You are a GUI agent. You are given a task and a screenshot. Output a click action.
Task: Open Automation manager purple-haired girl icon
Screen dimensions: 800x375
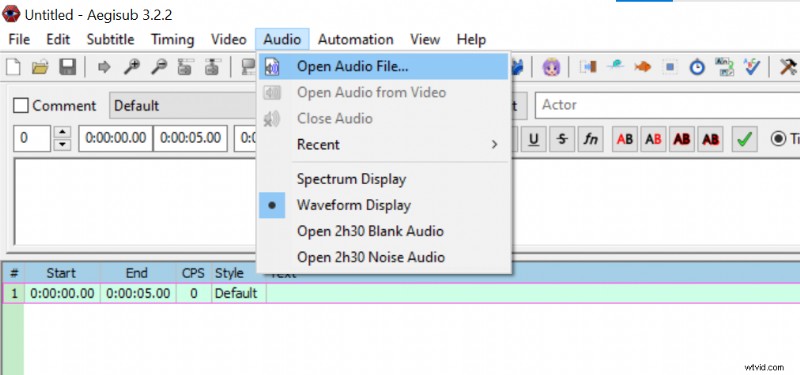(x=551, y=67)
